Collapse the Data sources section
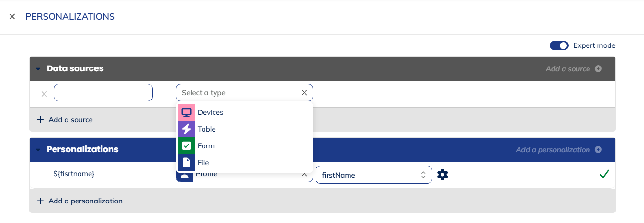This screenshot has height=223, width=644. (38, 69)
